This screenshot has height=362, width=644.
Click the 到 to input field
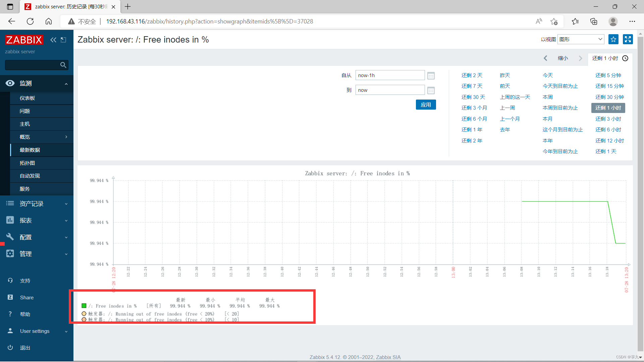[390, 90]
